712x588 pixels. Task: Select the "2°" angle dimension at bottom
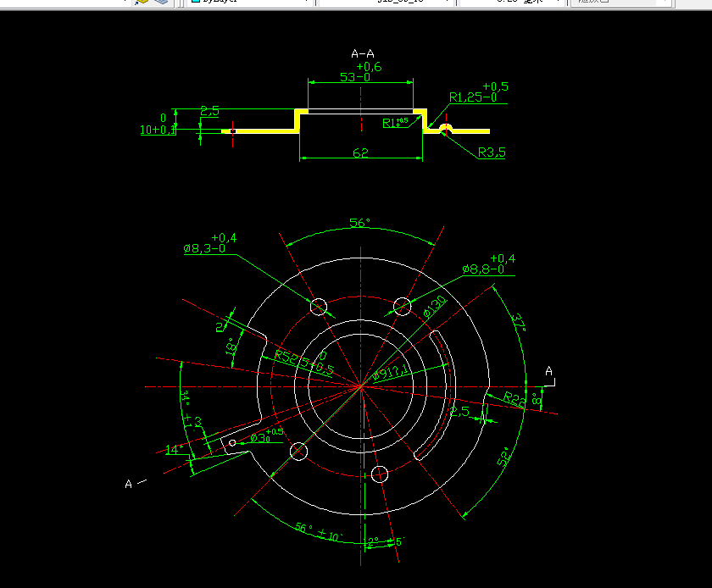(x=373, y=541)
